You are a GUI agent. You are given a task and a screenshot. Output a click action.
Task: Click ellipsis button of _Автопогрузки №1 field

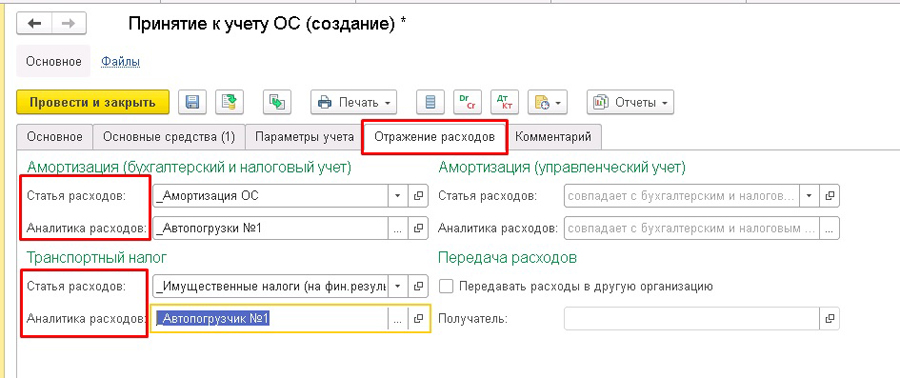(x=398, y=228)
